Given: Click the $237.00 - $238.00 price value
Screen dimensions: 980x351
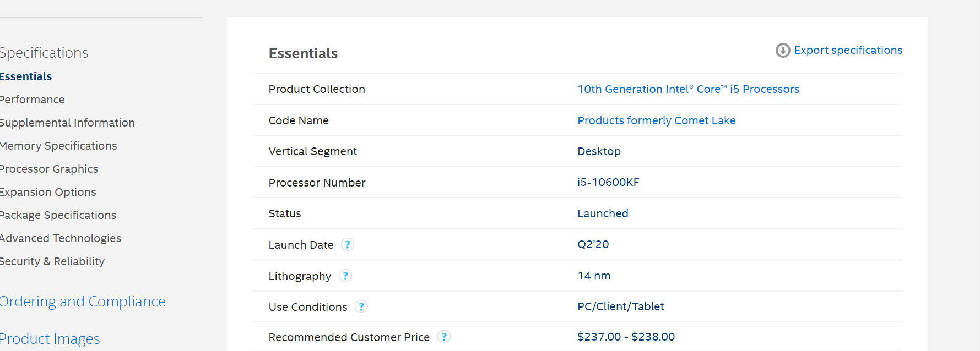Looking at the screenshot, I should 626,337.
